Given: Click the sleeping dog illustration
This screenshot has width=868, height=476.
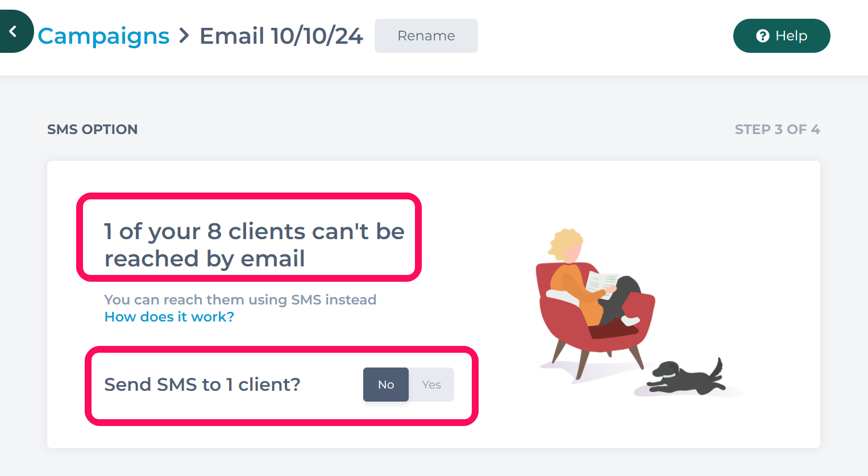Looking at the screenshot, I should pos(686,376).
